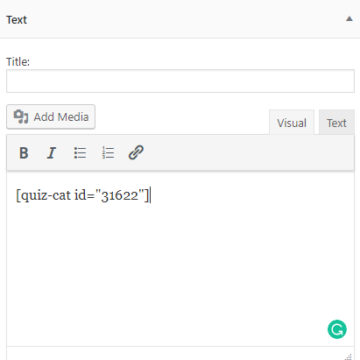This screenshot has width=360, height=360.
Task: Click the Add Media button label
Action: point(61,117)
